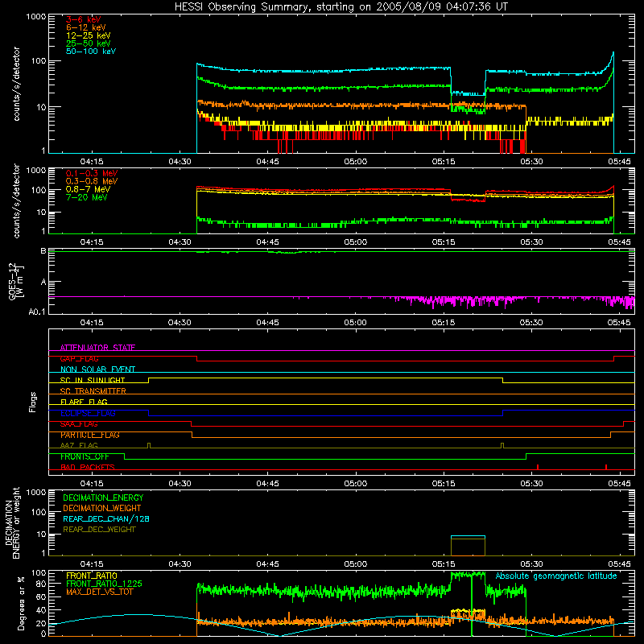644x644 pixels.
Task: Click the first bad packets red spike
Action: click(538, 467)
